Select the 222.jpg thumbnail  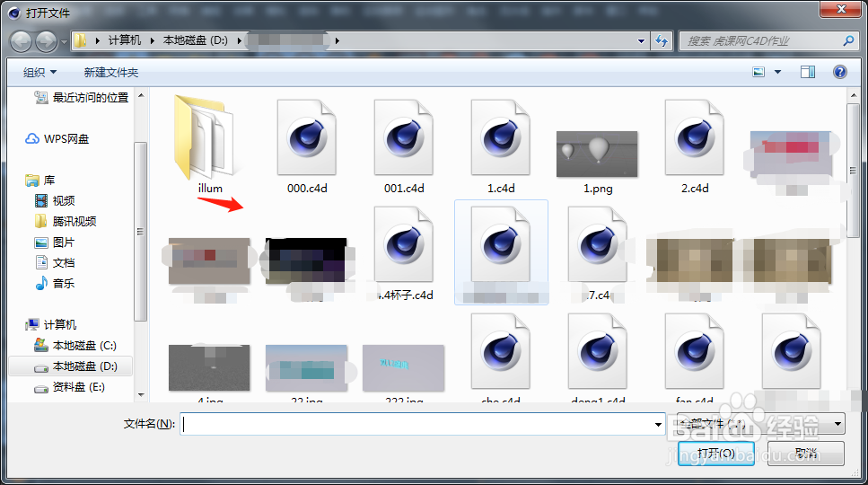pos(404,367)
